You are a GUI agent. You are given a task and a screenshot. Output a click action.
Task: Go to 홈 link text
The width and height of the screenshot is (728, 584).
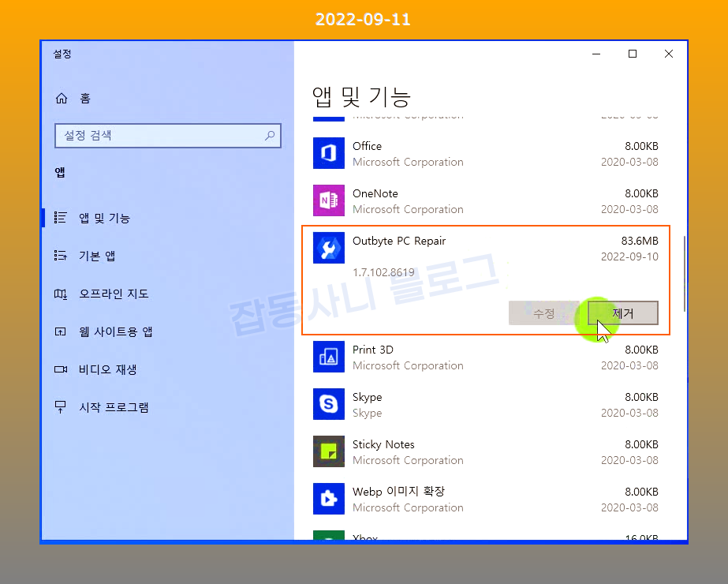click(x=85, y=98)
